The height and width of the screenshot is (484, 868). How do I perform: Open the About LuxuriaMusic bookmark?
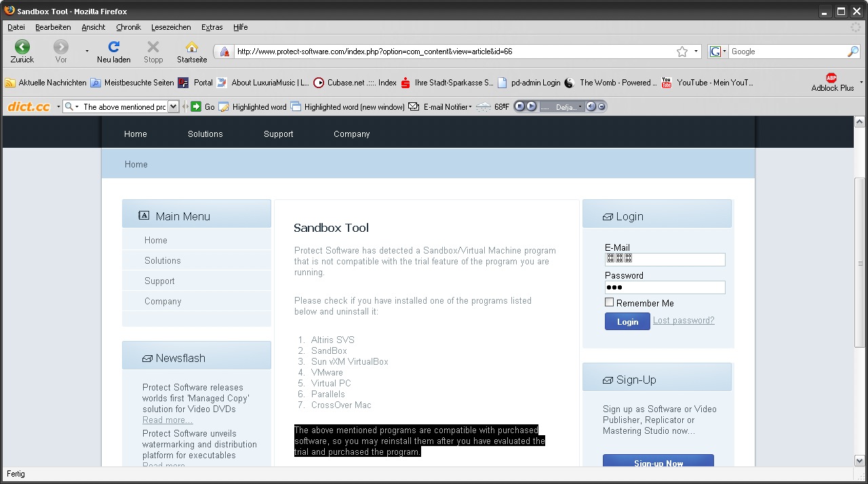[x=262, y=83]
